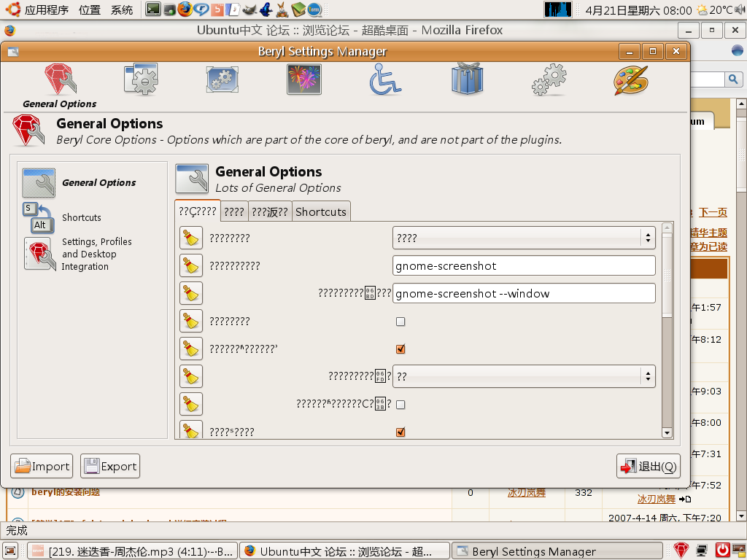Click broom reset icon beside the '????' dropdown
The width and height of the screenshot is (747, 560).
coord(191,238)
